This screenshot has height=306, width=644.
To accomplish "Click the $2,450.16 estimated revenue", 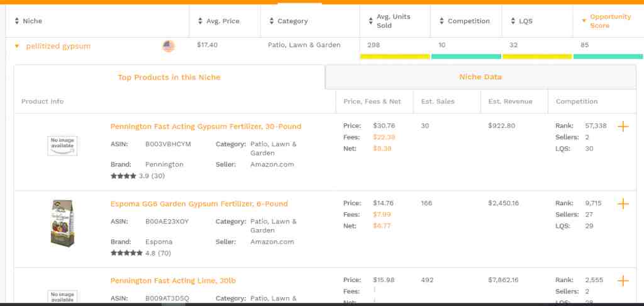I will click(504, 203).
